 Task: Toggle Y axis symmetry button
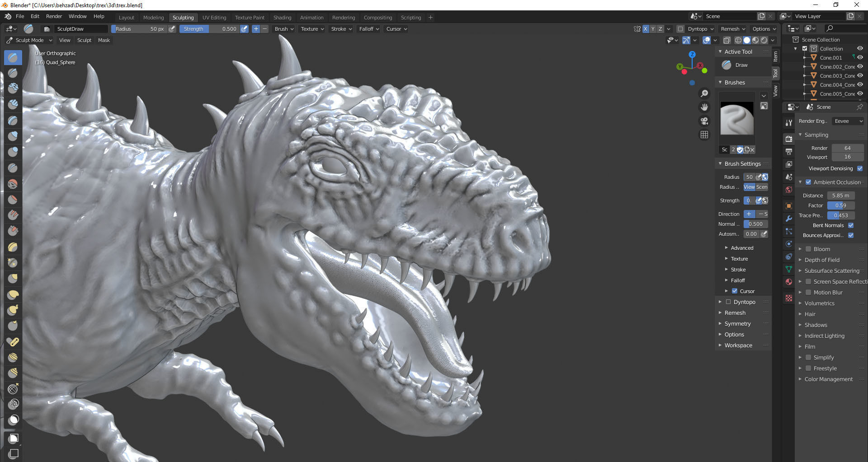[x=653, y=29]
